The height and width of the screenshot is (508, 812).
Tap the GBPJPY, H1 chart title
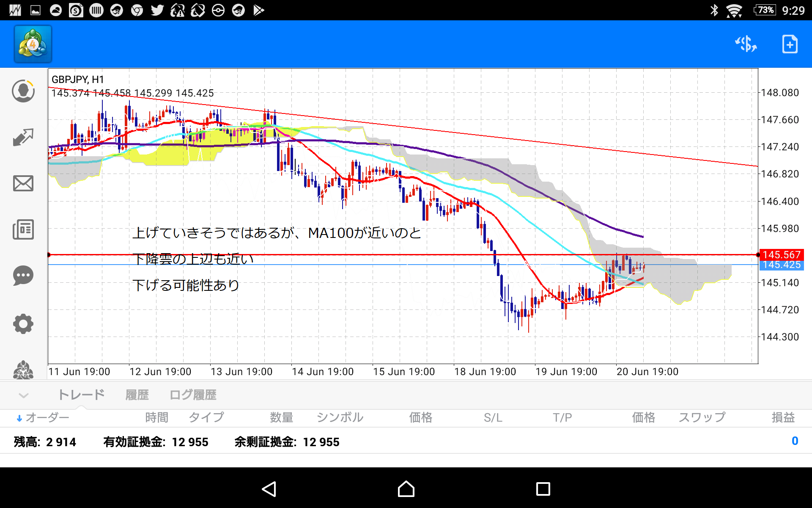point(78,80)
